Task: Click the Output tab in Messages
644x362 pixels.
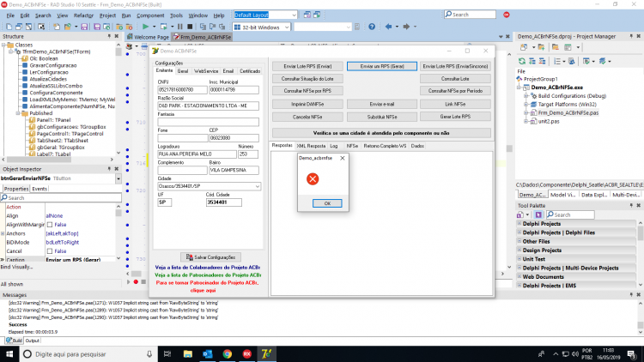Action: point(32,341)
